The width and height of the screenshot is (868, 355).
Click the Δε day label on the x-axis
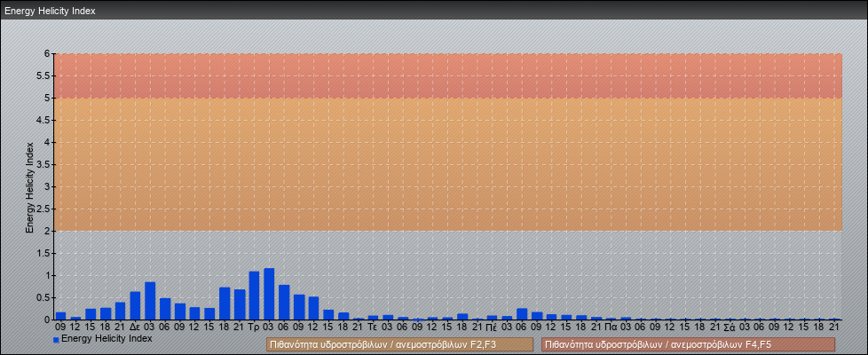tap(135, 327)
